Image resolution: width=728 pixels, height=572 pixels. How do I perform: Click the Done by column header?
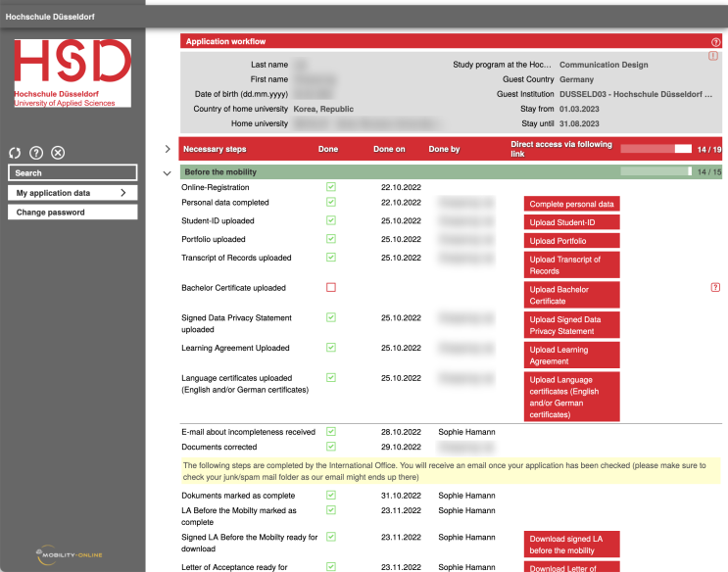pyautogui.click(x=444, y=149)
